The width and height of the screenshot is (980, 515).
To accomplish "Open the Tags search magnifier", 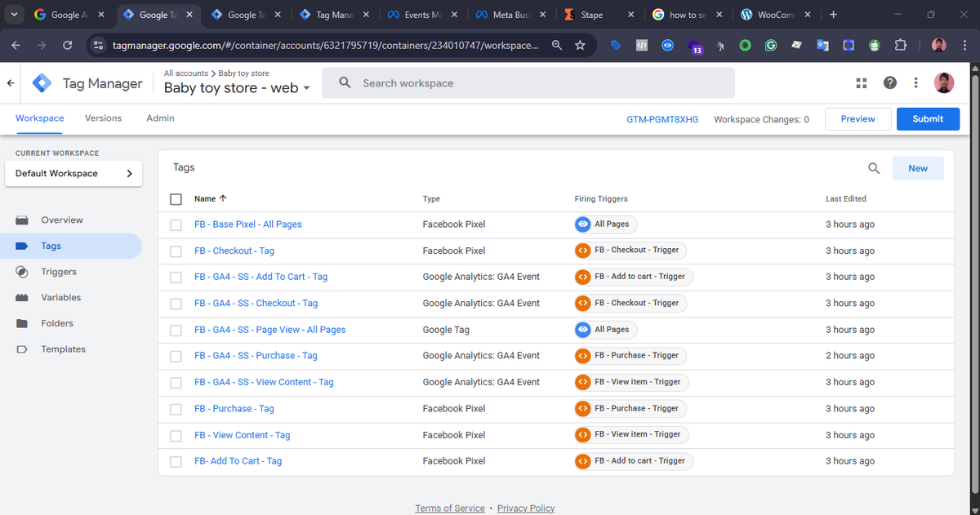I will pyautogui.click(x=873, y=167).
